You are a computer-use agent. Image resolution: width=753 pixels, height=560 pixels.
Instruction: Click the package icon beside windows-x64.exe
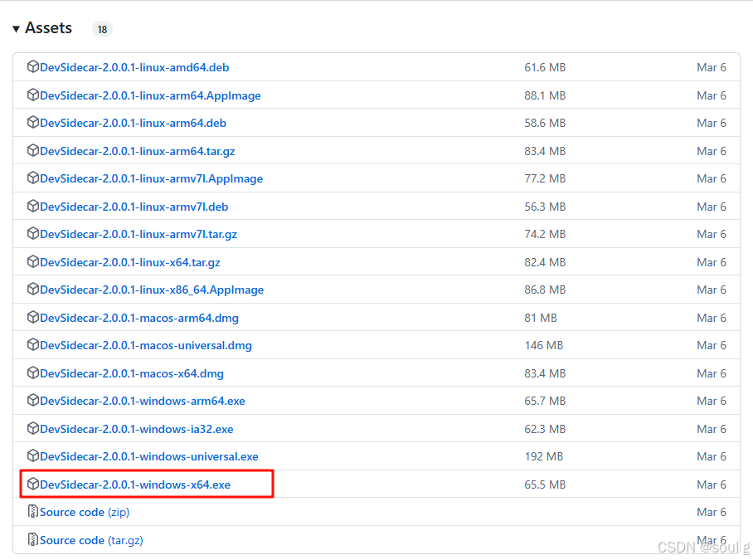point(32,485)
